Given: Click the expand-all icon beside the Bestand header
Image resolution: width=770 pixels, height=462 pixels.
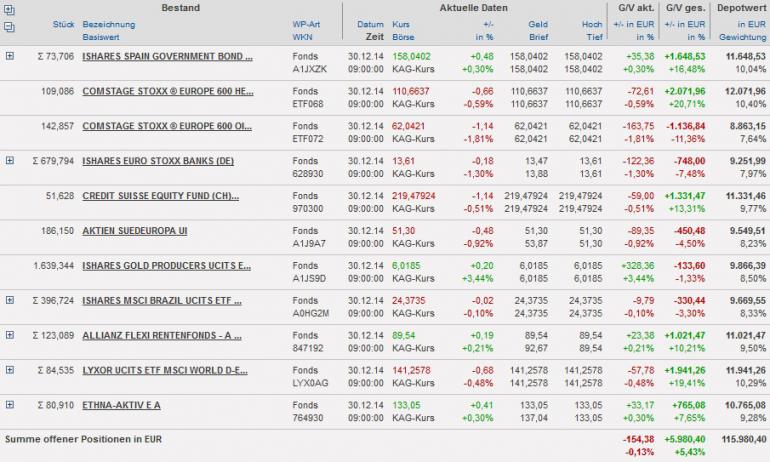Looking at the screenshot, I should click(10, 8).
